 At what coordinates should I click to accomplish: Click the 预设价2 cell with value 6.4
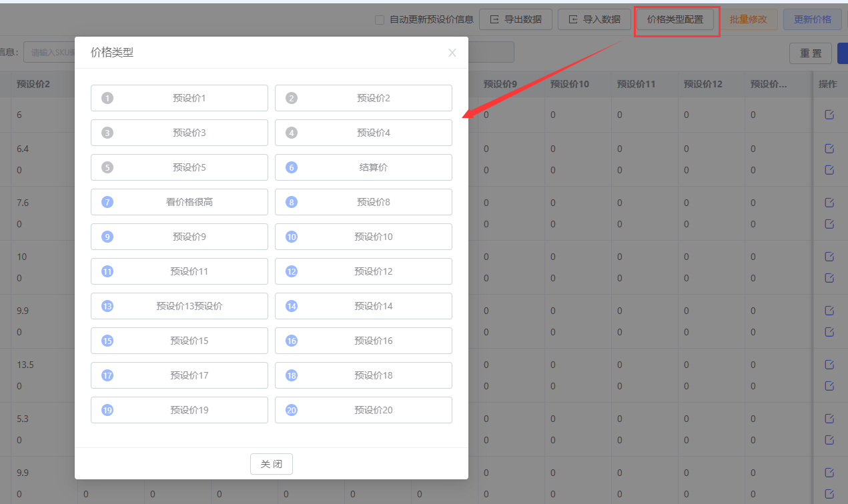click(23, 149)
